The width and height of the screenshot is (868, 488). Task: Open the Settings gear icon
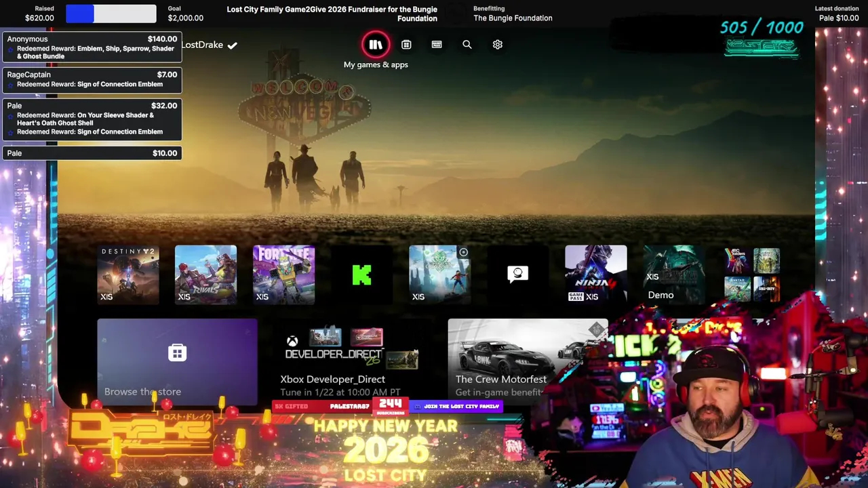pyautogui.click(x=498, y=45)
